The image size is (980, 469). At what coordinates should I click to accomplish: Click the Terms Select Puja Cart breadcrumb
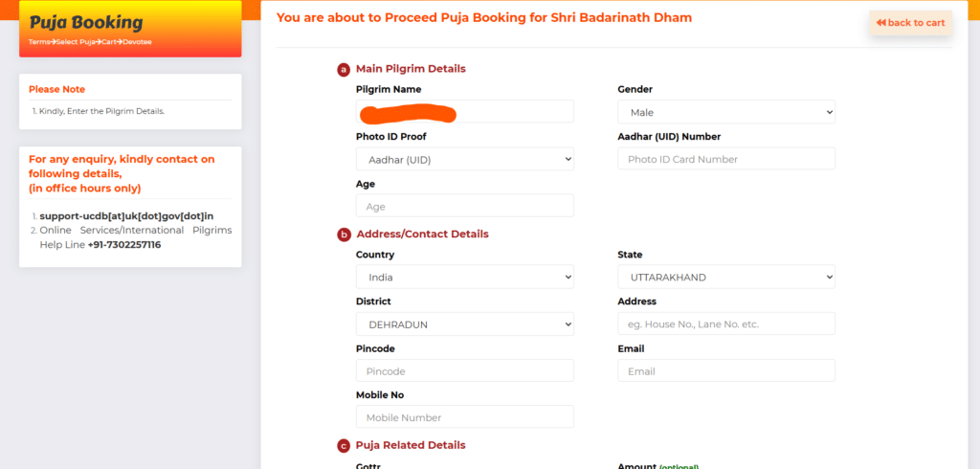pos(90,42)
